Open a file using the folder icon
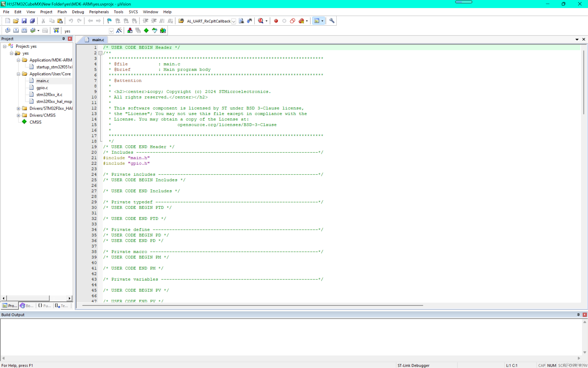588x368 pixels. tap(16, 21)
